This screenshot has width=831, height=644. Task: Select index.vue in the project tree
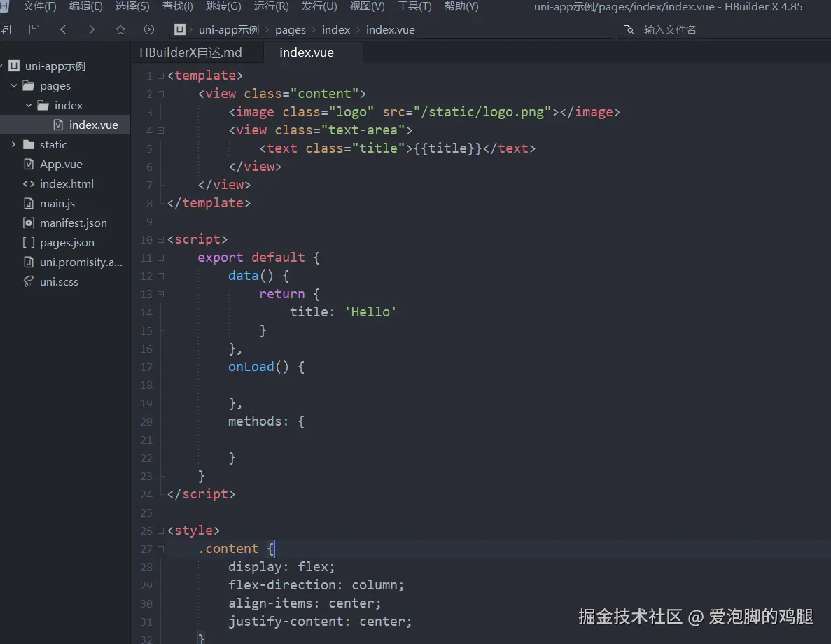(x=65, y=125)
